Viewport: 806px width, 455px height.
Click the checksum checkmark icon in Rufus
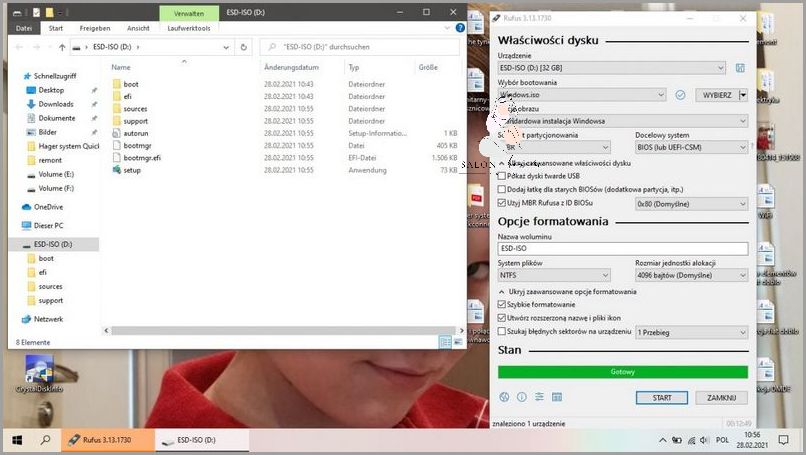(x=680, y=95)
